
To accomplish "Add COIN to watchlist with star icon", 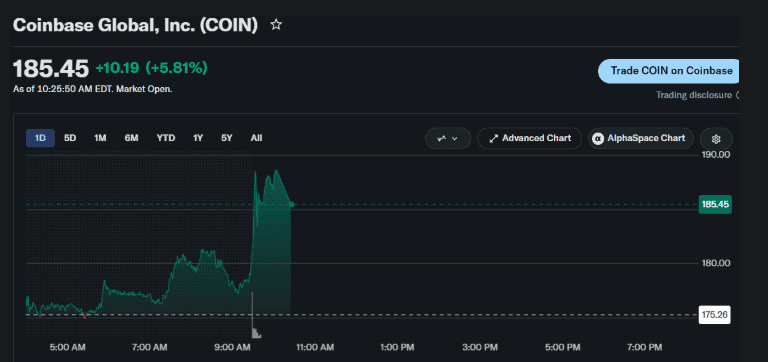I will point(276,25).
